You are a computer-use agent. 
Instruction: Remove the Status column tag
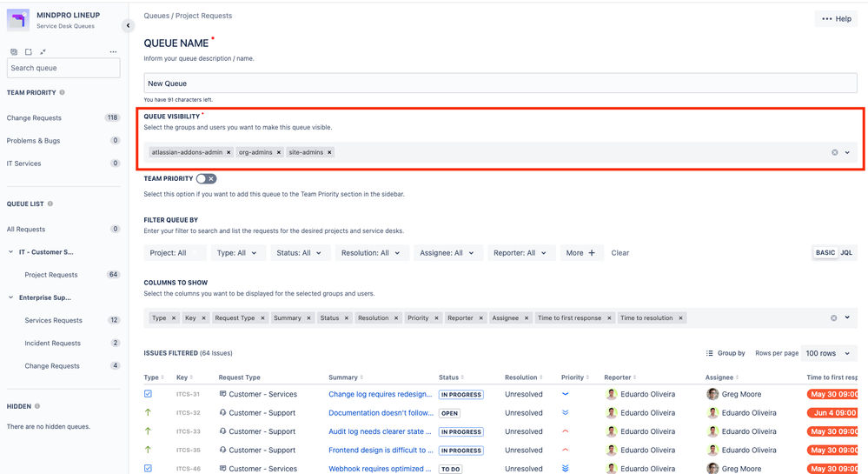347,318
